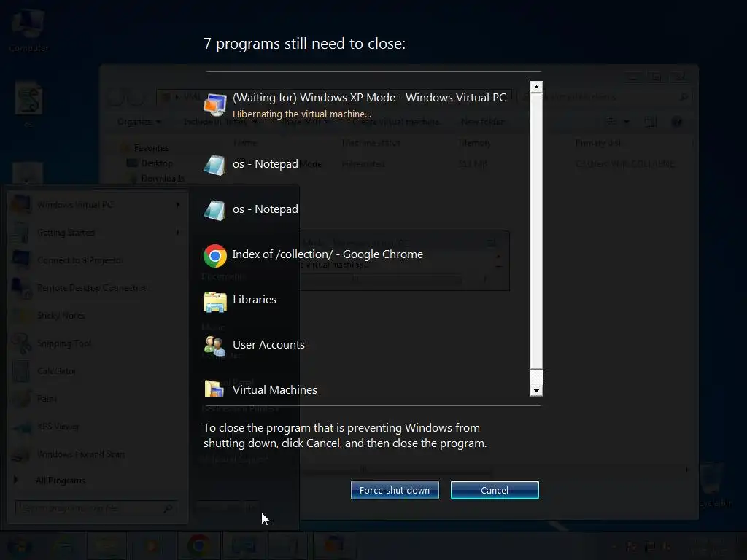Click the Machine status column header
747x560 pixels.
pos(371,143)
